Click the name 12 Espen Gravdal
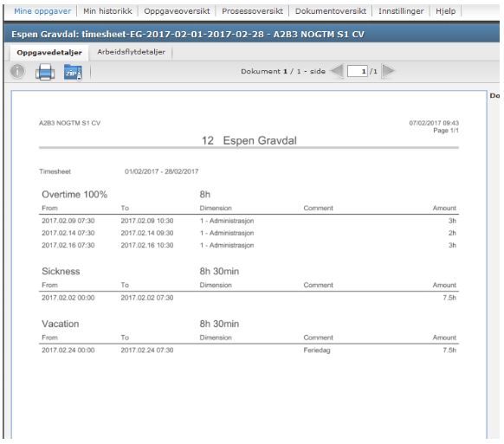504x444 pixels. [x=249, y=140]
